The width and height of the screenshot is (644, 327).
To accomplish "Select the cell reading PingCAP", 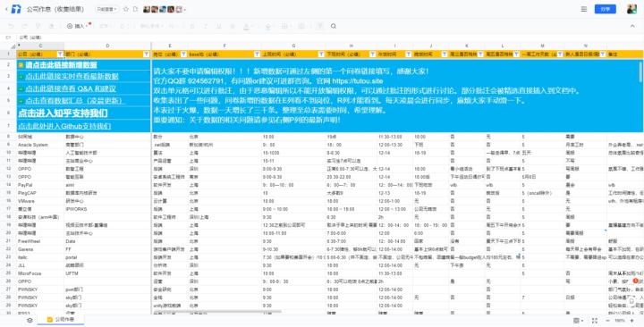I will [x=40, y=193].
